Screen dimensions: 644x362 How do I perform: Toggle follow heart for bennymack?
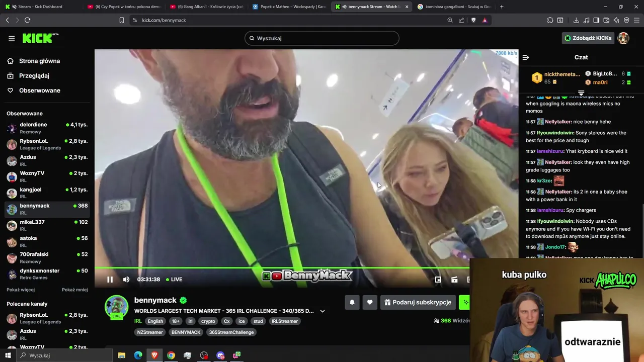coord(370,302)
